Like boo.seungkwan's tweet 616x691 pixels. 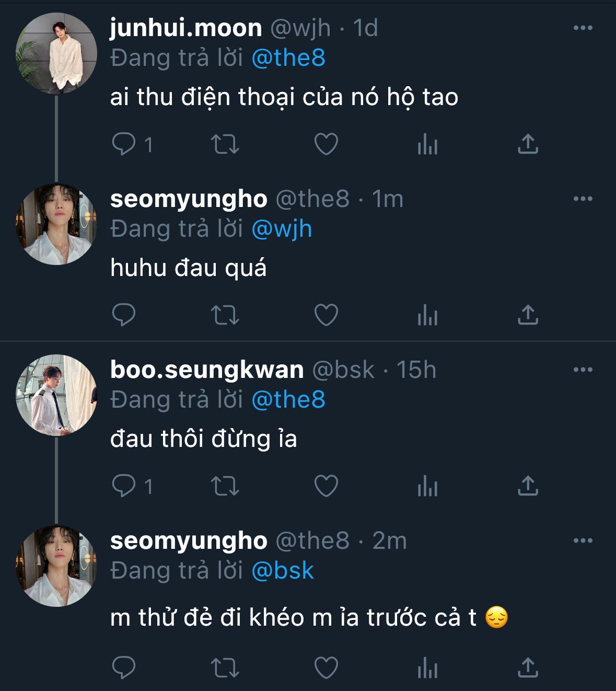coord(326,486)
